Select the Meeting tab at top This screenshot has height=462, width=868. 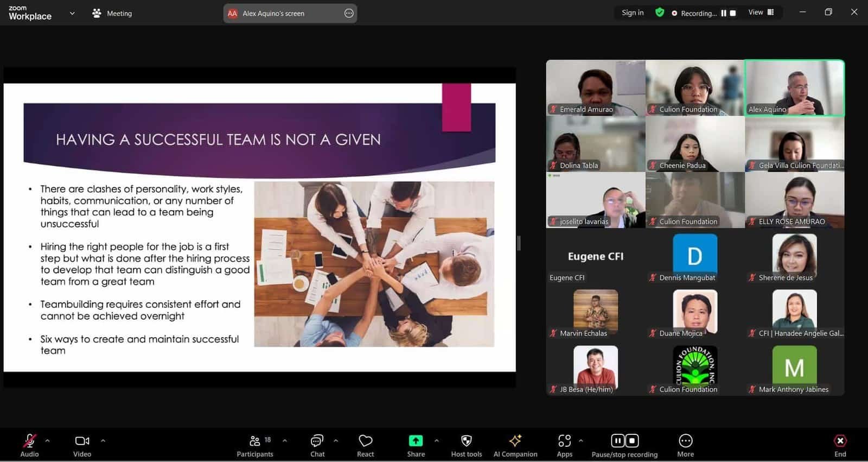112,14
